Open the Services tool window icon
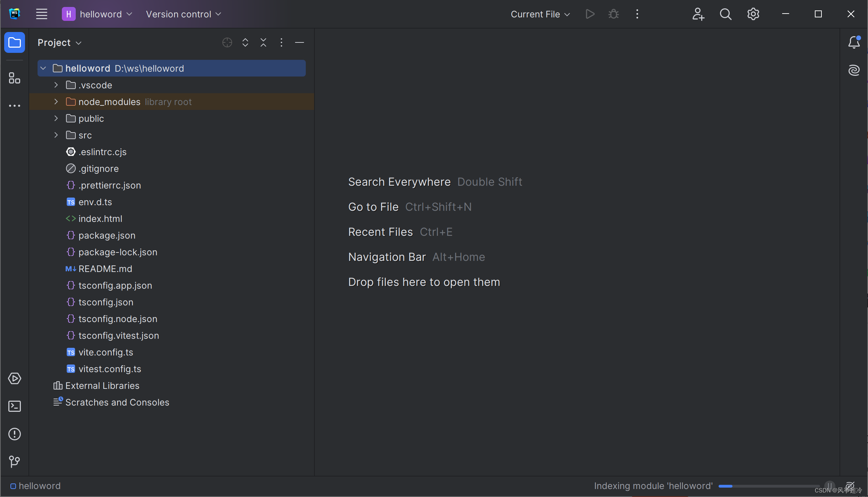The width and height of the screenshot is (868, 497). point(14,378)
